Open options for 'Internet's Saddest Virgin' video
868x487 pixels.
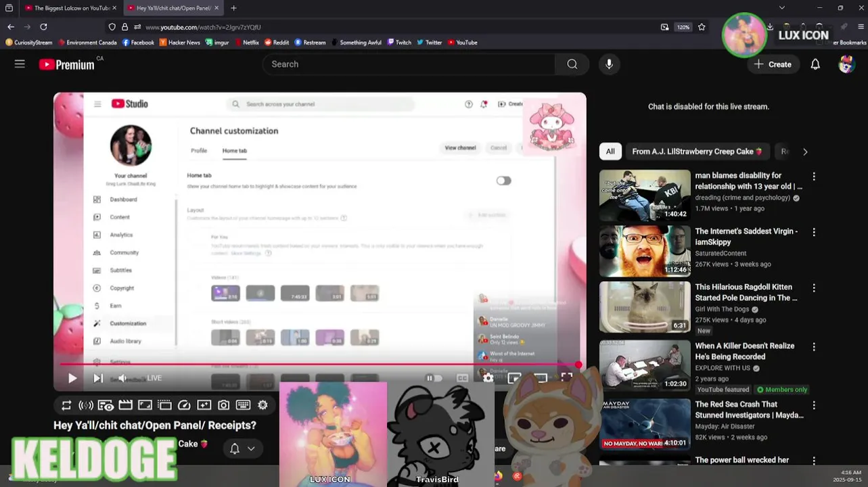pyautogui.click(x=814, y=232)
